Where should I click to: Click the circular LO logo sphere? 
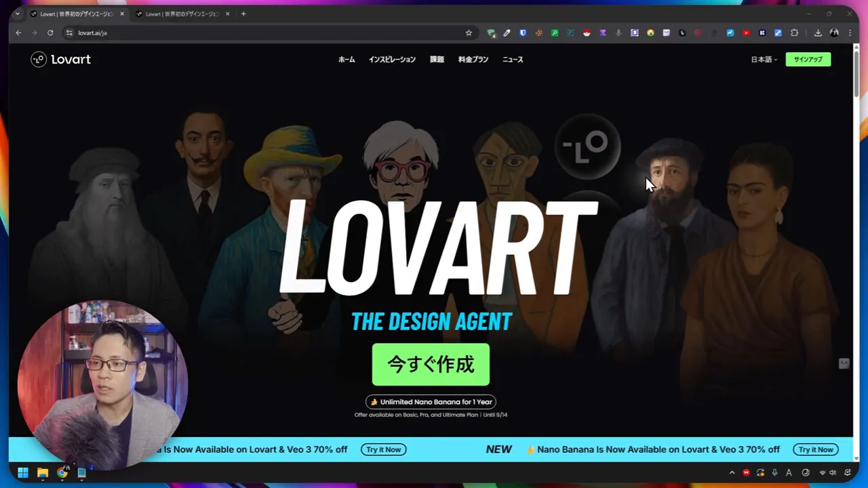[x=587, y=146]
